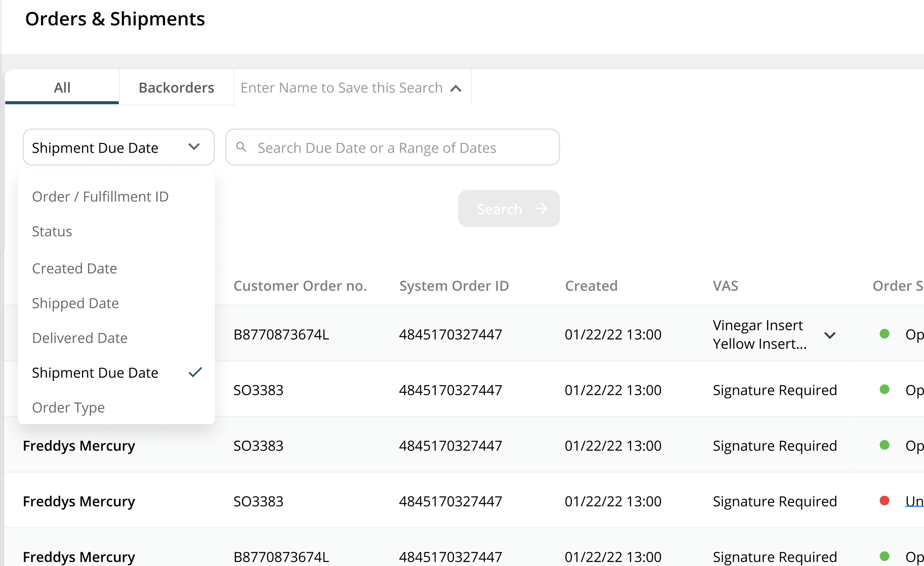Click the Enter Name to Save this Search field
924x566 pixels.
pyautogui.click(x=341, y=88)
